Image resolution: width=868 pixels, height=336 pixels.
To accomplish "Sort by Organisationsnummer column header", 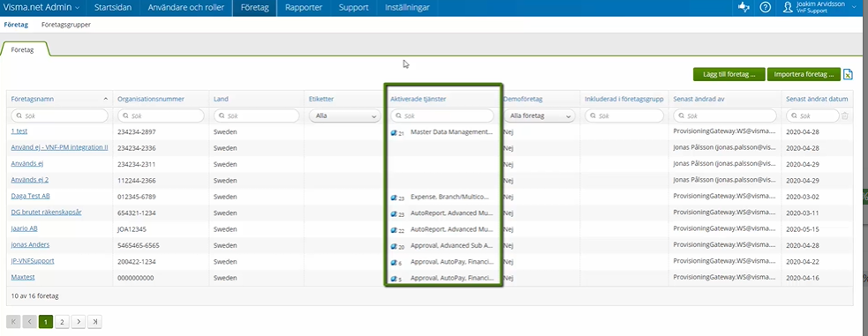I will 151,99.
